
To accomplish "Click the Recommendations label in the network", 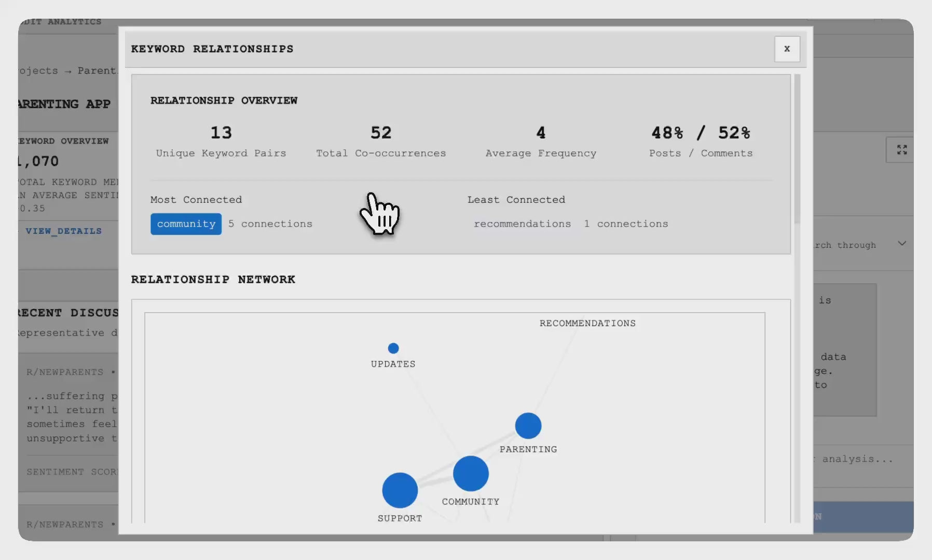I will (587, 323).
